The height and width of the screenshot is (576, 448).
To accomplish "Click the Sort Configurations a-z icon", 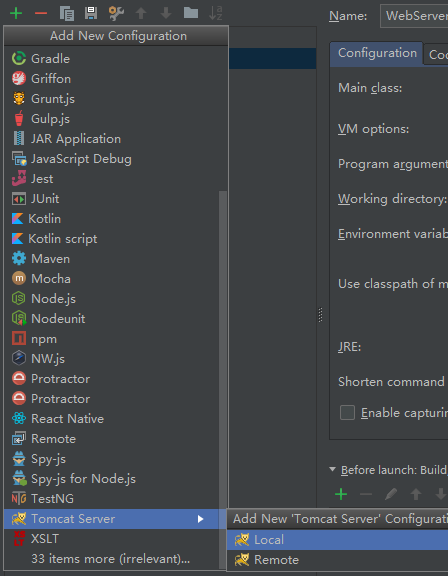I will pyautogui.click(x=216, y=13).
